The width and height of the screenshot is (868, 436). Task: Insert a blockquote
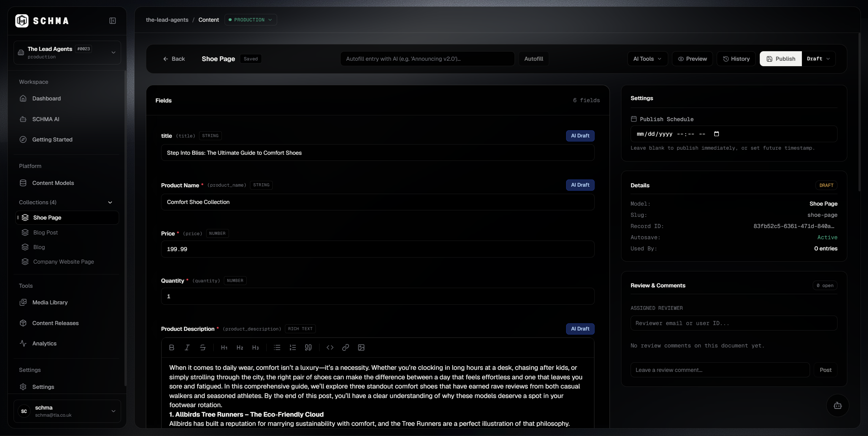308,347
